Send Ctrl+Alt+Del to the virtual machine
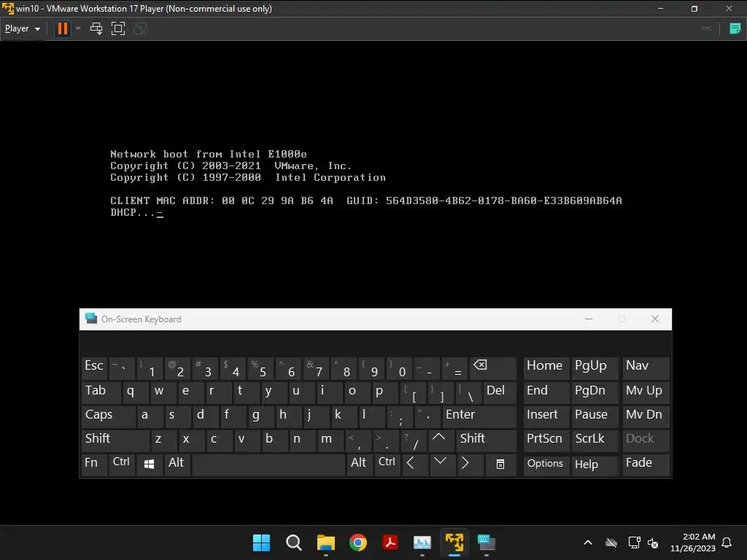The image size is (747, 560). coord(96,28)
